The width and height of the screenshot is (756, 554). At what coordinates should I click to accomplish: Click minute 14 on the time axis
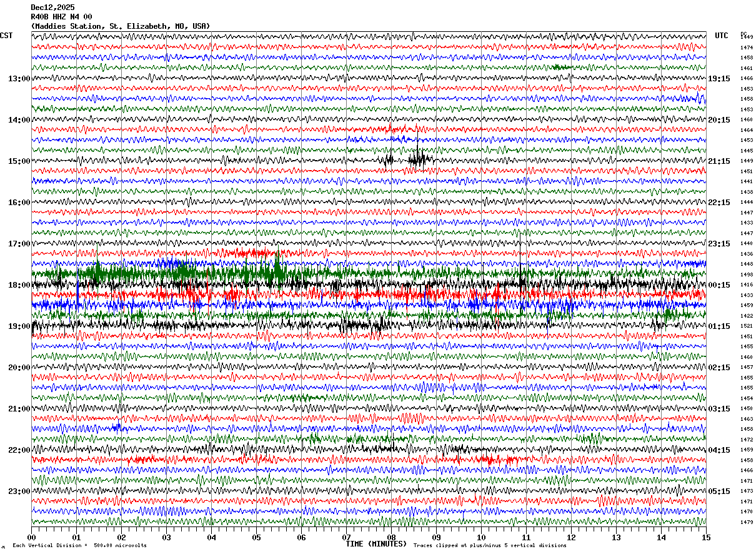pyautogui.click(x=661, y=537)
